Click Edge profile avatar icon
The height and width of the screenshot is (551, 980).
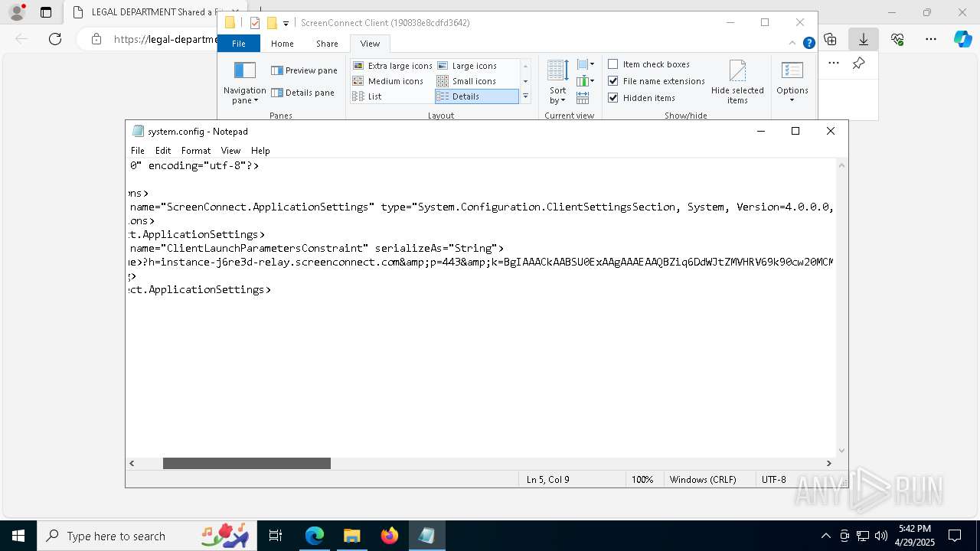coord(17,12)
